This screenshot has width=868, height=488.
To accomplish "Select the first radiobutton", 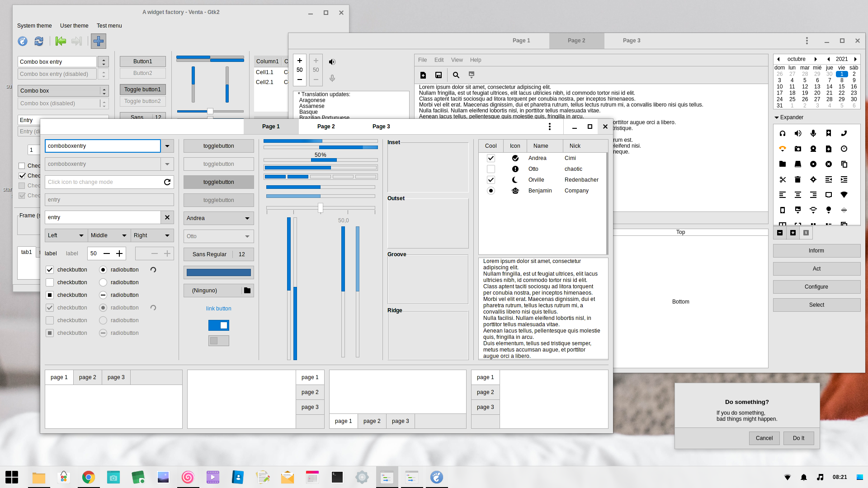I will pos(103,270).
